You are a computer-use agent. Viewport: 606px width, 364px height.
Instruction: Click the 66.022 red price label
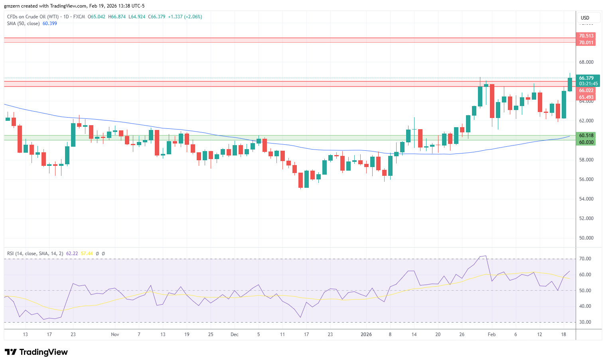pos(586,91)
